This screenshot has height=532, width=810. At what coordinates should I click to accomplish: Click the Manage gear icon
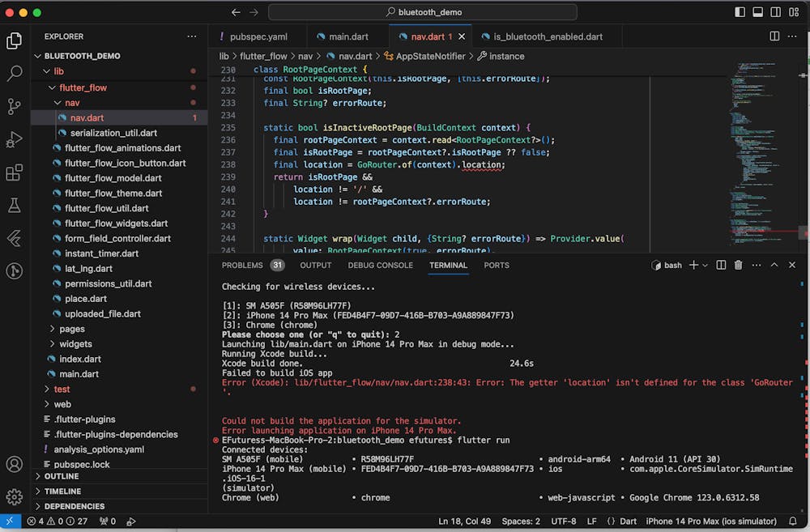14,496
